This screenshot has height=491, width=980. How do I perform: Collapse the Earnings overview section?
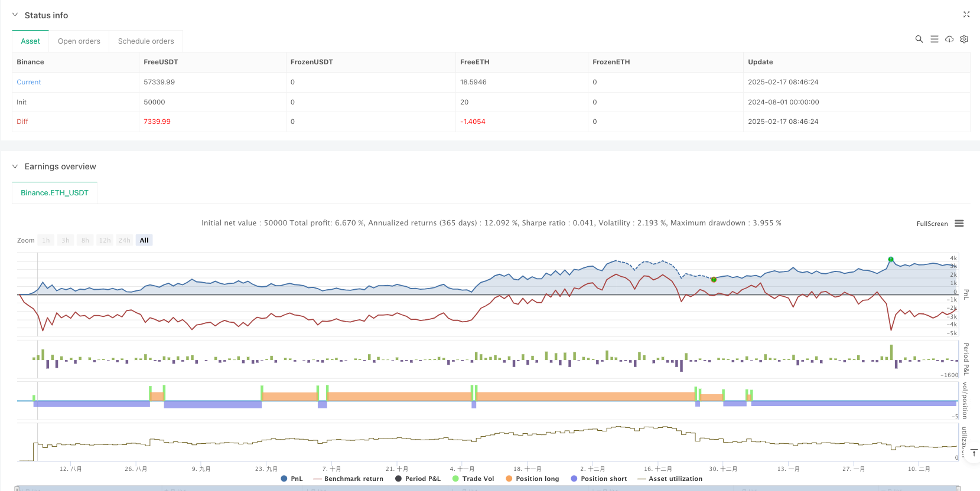pyautogui.click(x=15, y=166)
